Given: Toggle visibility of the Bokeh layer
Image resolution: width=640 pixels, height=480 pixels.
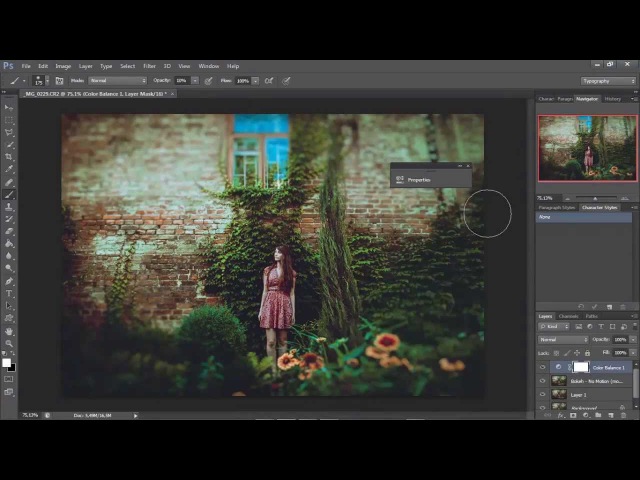Looking at the screenshot, I should (543, 381).
